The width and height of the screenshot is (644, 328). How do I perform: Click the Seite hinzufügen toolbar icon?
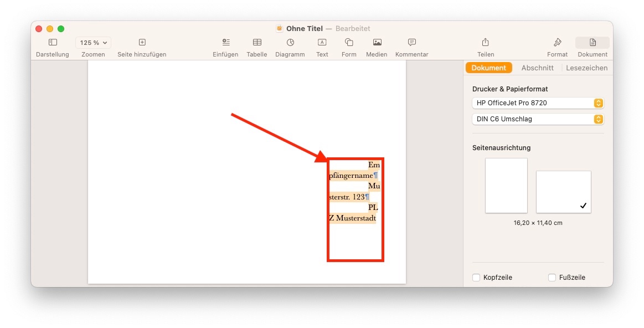point(142,42)
